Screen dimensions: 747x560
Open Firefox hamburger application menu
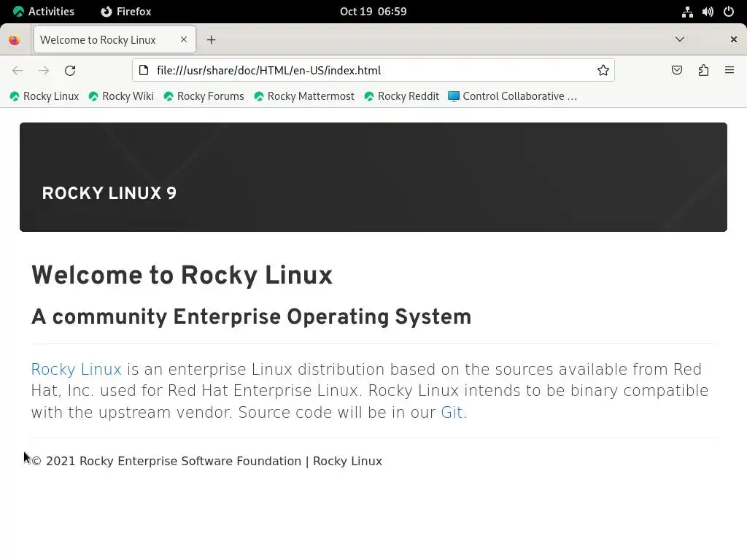point(729,71)
